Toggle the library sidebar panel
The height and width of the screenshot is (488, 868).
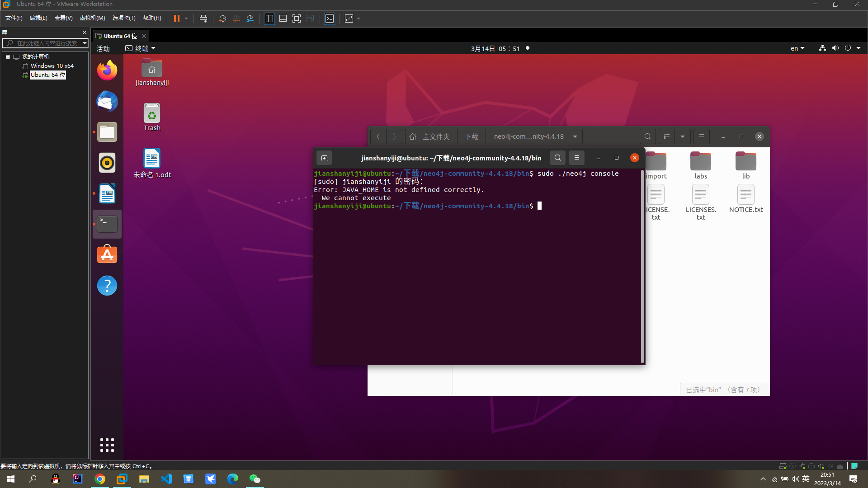click(x=269, y=19)
